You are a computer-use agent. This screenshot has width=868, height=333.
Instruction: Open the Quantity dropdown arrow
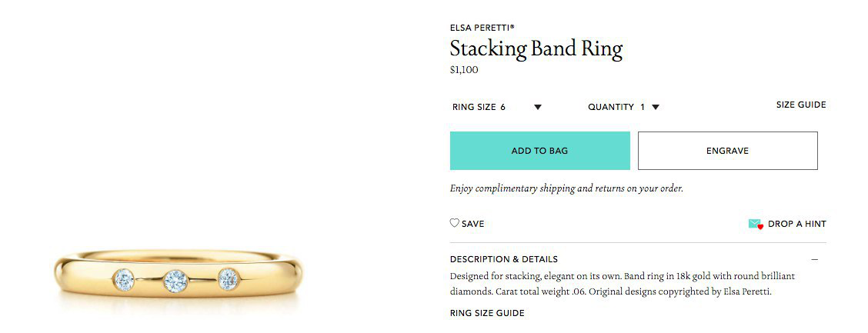(656, 107)
